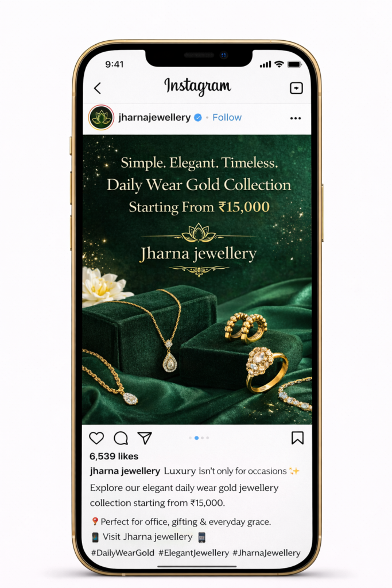This screenshot has height=588, width=392.
Task: Click the jharnajewellery username
Action: pos(154,117)
